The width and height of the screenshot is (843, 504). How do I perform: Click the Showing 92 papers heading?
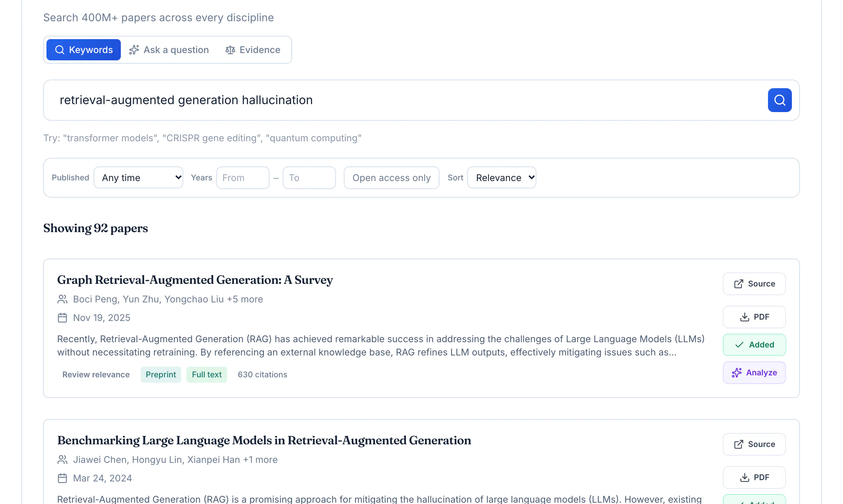(x=96, y=228)
